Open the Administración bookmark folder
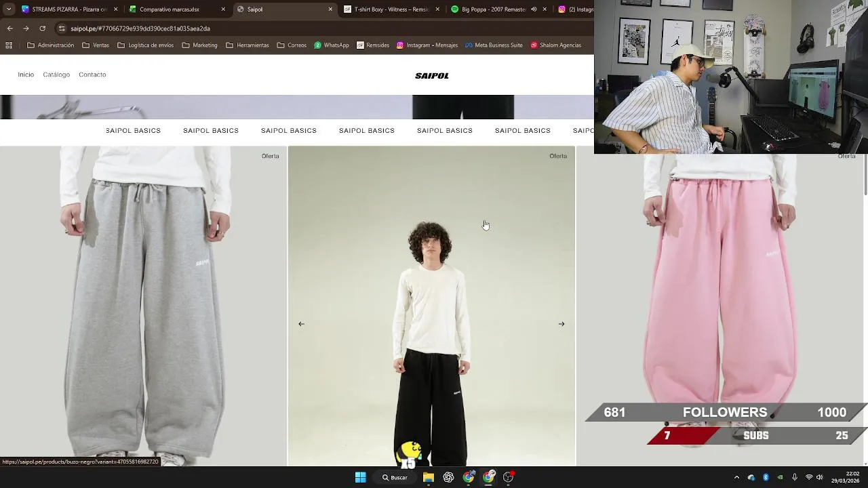The width and height of the screenshot is (868, 488). pos(50,45)
